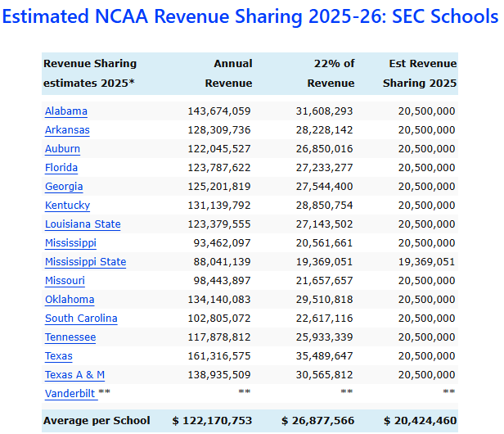Click Est Revenue Sharing 2025 header
Viewport: 504px width, 434px height.
(x=420, y=74)
